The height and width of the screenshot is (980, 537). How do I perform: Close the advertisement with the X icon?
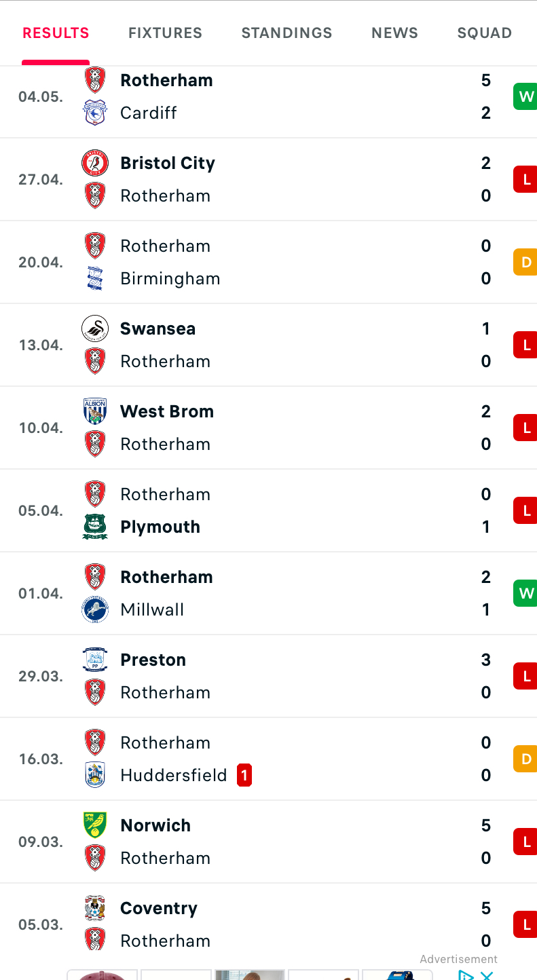486,975
